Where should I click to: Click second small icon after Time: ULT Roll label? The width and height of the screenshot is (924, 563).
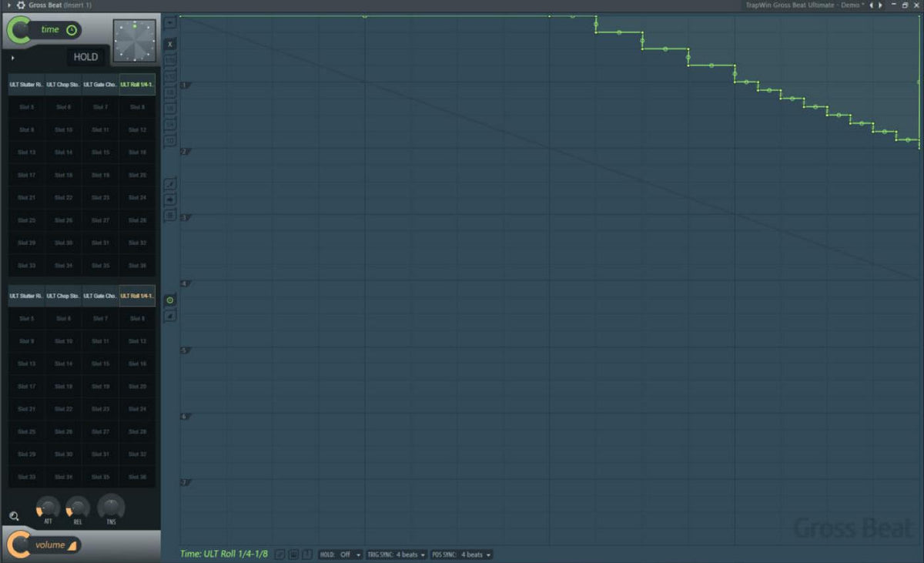coord(293,555)
